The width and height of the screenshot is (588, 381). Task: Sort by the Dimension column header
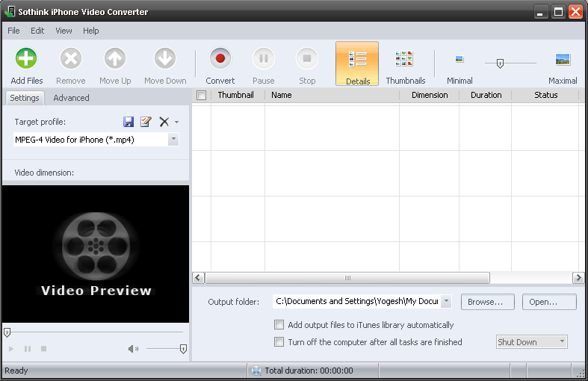tap(430, 96)
